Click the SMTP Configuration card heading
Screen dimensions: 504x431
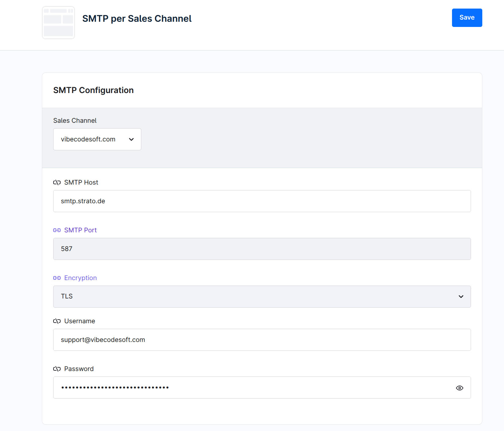[x=93, y=90]
